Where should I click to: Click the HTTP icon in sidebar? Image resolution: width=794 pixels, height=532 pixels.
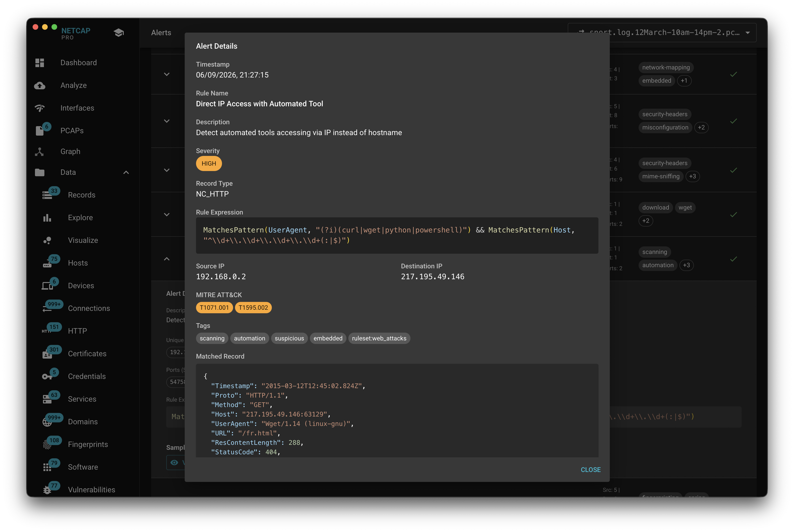coord(47,331)
